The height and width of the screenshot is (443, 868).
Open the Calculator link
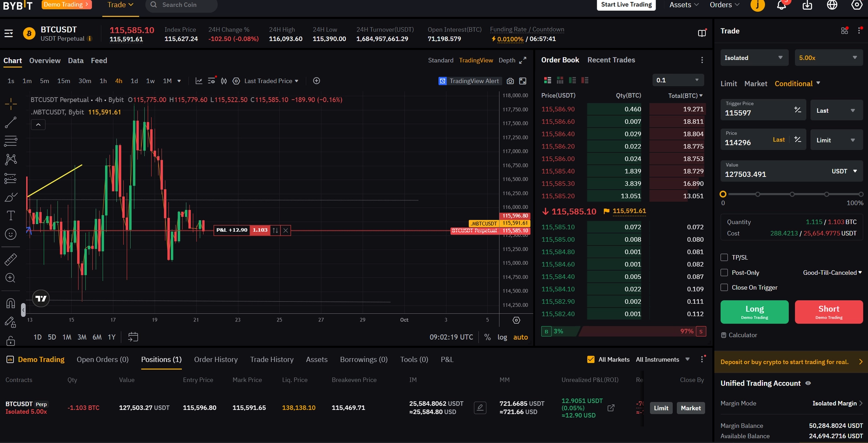[739, 335]
